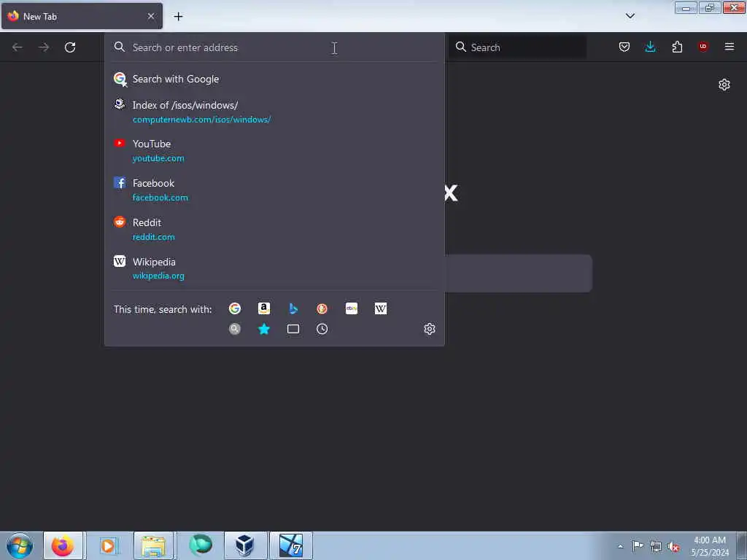
Task: Search this time with DuckDuckGo icon
Action: (x=322, y=308)
